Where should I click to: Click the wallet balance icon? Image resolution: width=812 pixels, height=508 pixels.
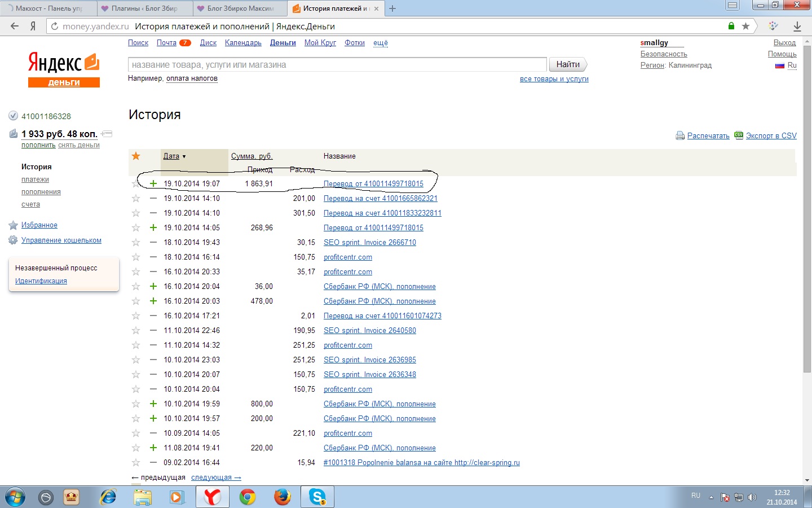[x=14, y=134]
